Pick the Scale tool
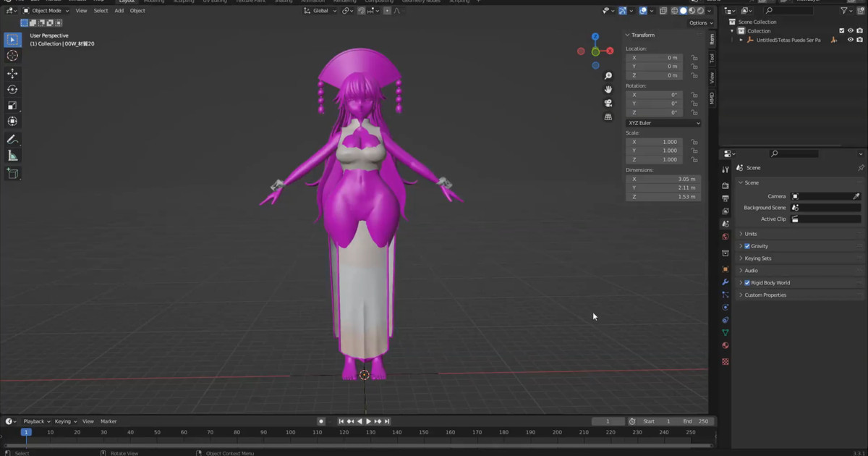 12,106
